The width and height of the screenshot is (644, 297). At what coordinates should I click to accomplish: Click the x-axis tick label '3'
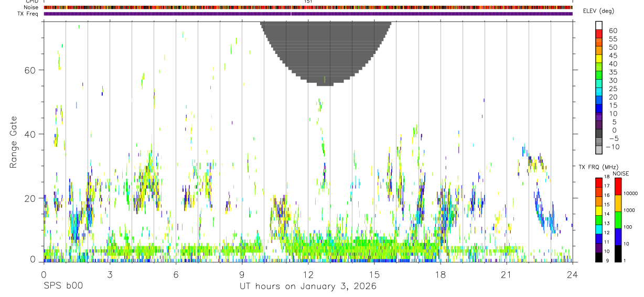click(110, 274)
